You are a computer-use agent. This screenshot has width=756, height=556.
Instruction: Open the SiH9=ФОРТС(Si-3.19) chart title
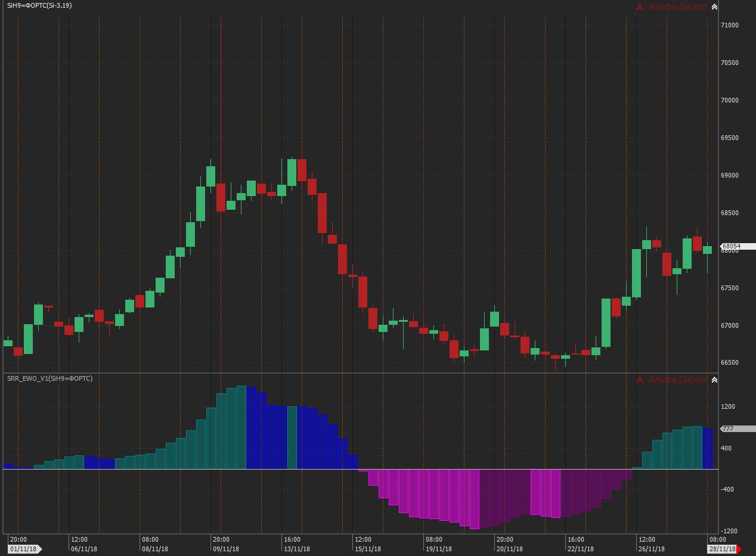click(x=39, y=5)
